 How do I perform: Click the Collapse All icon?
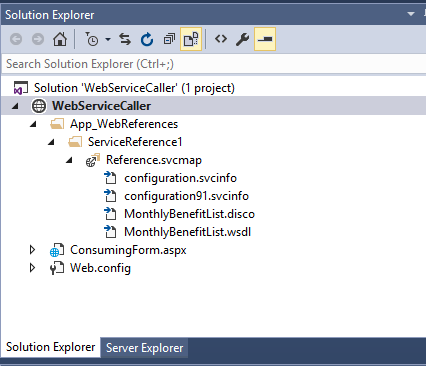pos(169,39)
